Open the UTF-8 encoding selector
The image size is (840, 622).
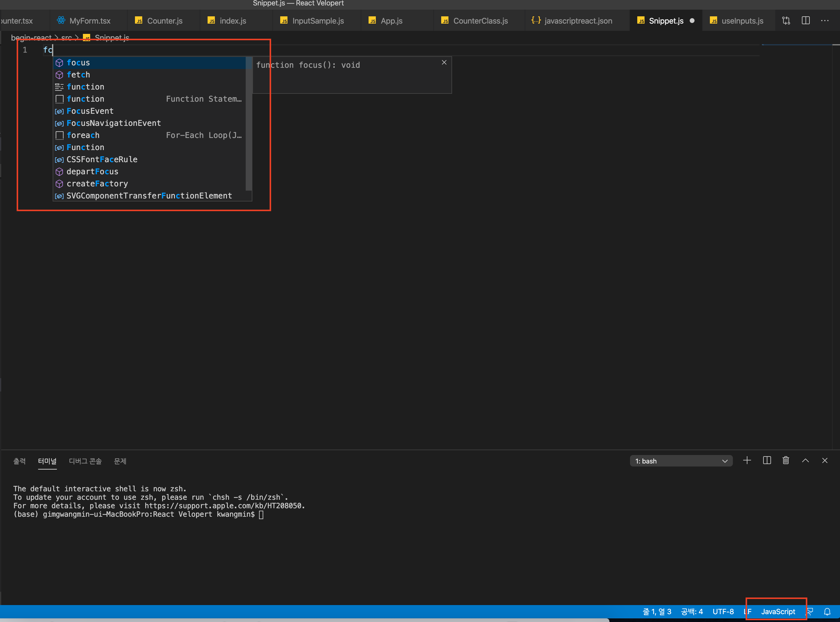point(723,612)
